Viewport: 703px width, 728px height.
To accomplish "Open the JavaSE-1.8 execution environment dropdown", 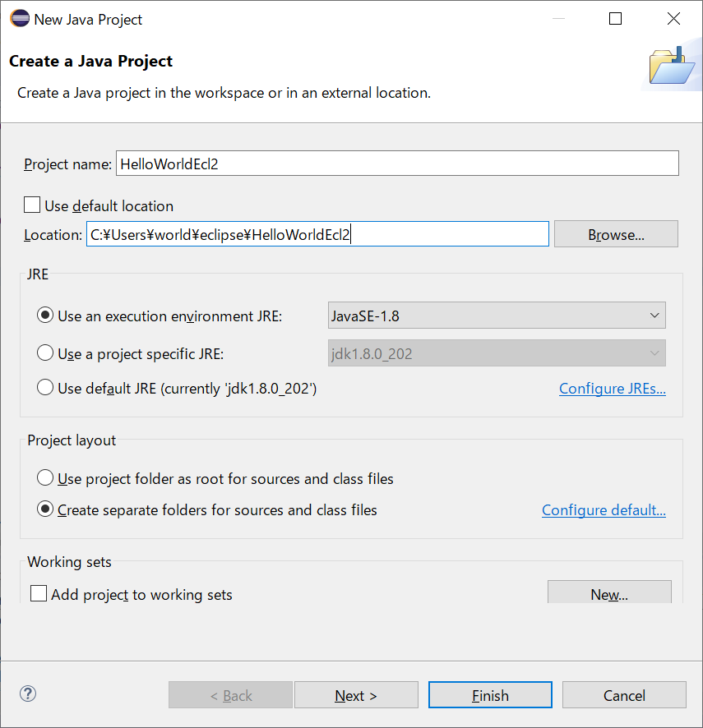I will pyautogui.click(x=655, y=315).
